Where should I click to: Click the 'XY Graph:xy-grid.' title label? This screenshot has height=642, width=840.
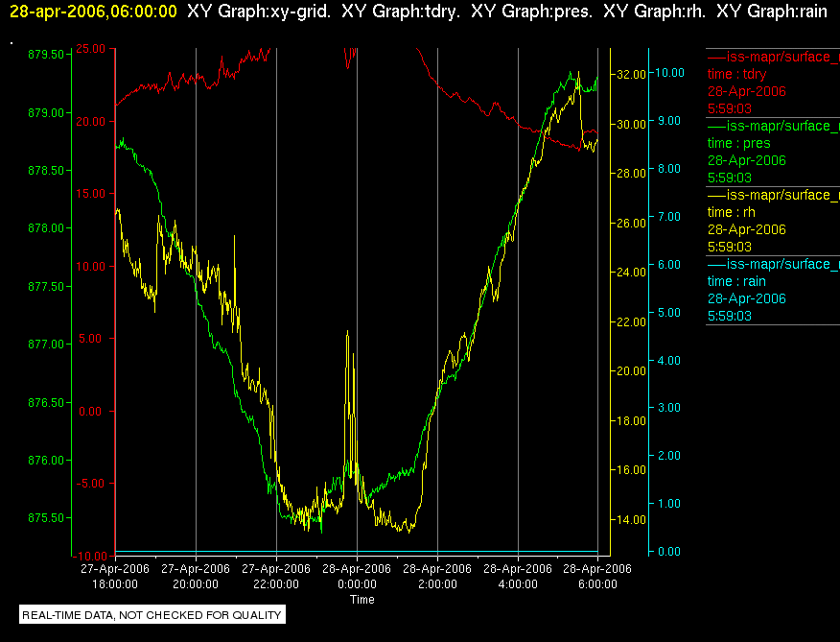click(x=259, y=12)
